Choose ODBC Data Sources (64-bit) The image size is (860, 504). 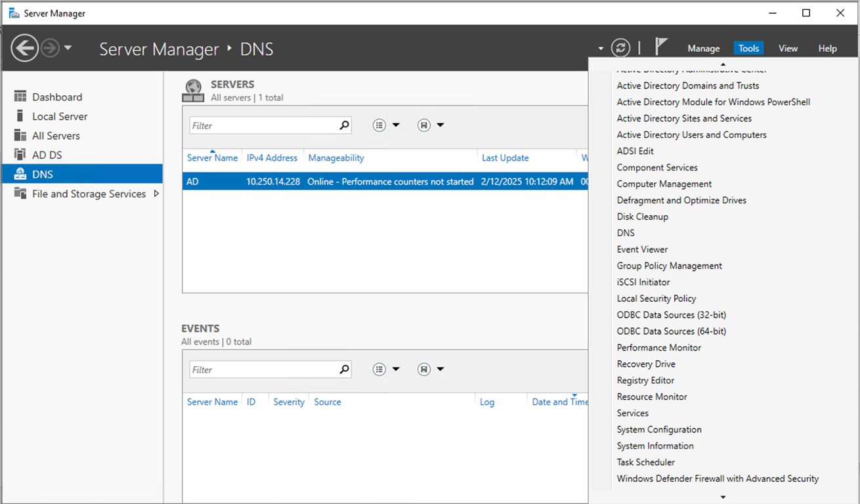click(672, 331)
